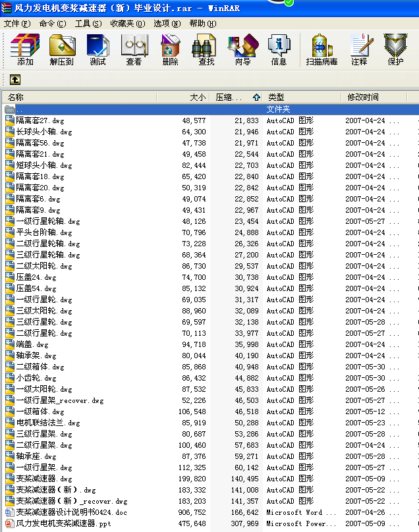The image size is (419, 532).
Task: Show archive 信息 (Info)
Action: click(279, 49)
